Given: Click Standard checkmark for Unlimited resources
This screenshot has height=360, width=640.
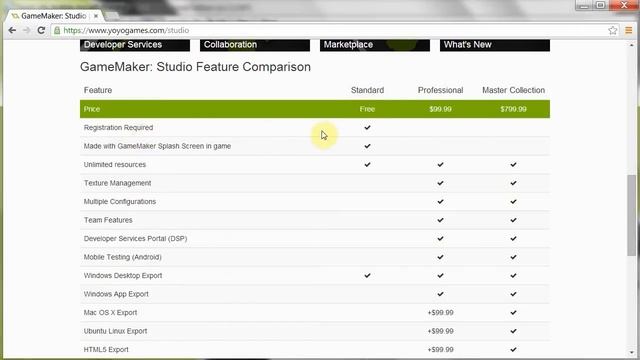Looking at the screenshot, I should tap(367, 164).
